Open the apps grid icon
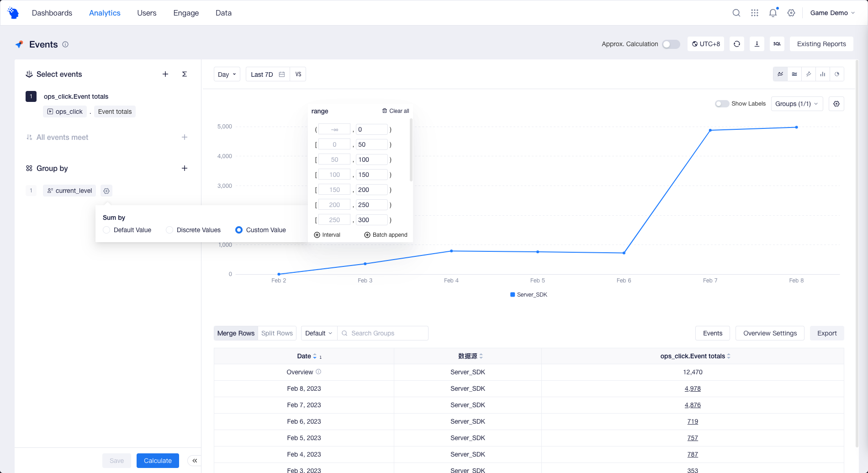The height and width of the screenshot is (473, 868). point(754,13)
